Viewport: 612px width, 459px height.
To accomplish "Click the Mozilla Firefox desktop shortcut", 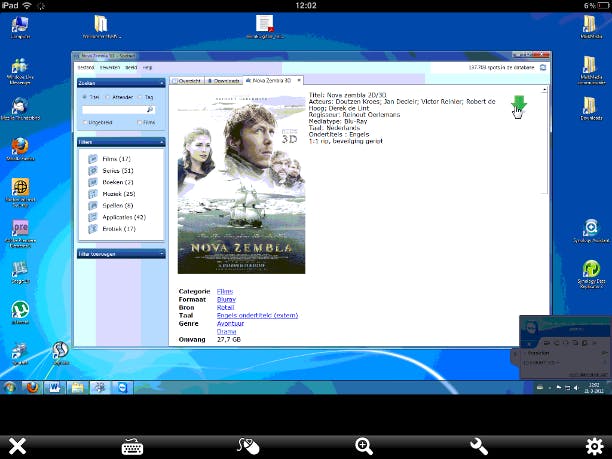I will pos(20,149).
